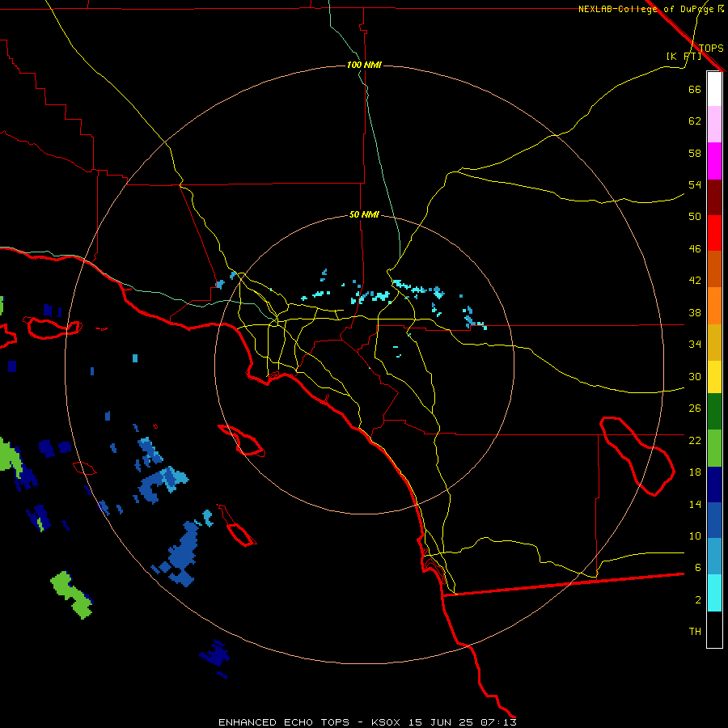Click the 100 NMI range ring label
The width and height of the screenshot is (728, 728).
tap(365, 65)
